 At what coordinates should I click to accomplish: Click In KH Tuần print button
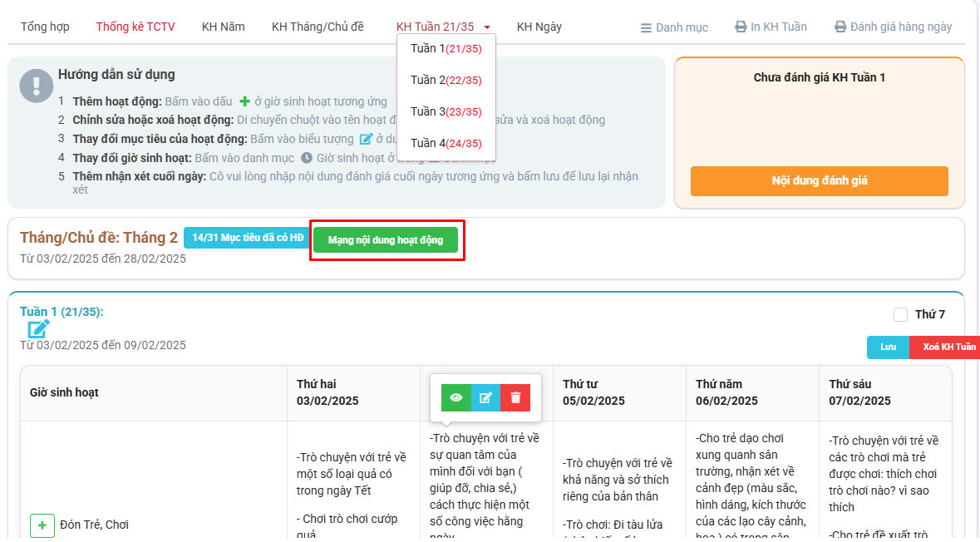[771, 27]
